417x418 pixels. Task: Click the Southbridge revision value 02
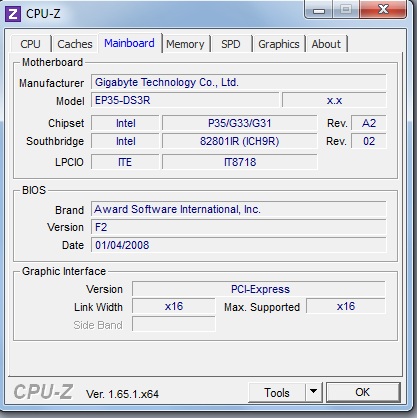pyautogui.click(x=369, y=141)
